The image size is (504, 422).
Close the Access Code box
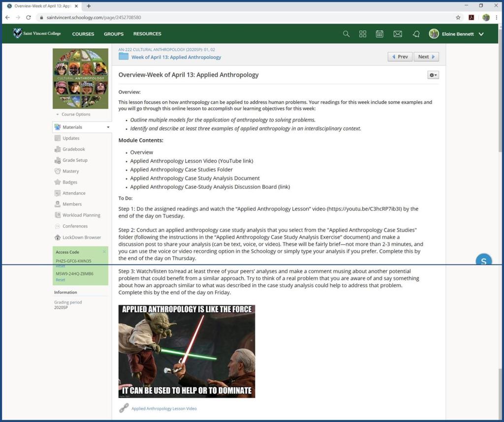[104, 252]
